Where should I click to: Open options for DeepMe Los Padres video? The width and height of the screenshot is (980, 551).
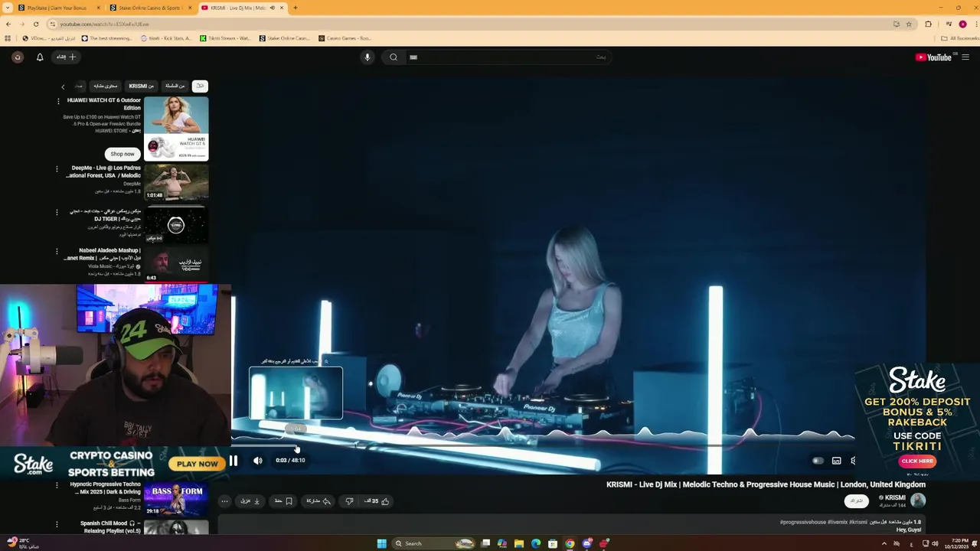click(57, 168)
